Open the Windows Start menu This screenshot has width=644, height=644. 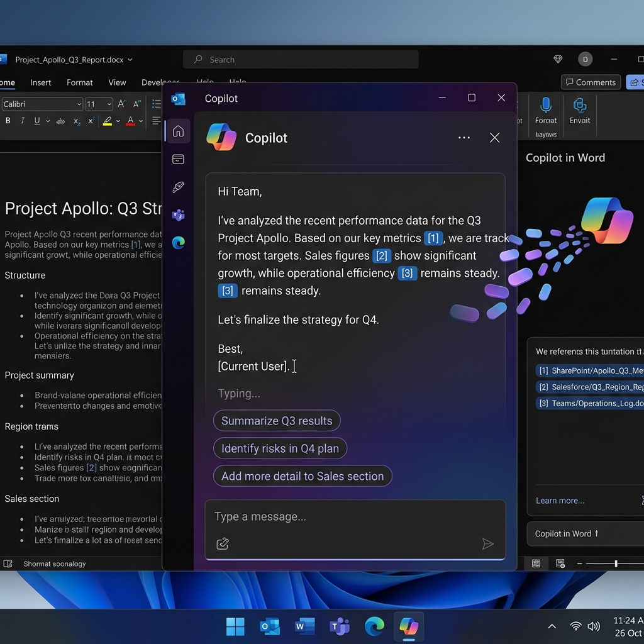tap(235, 627)
